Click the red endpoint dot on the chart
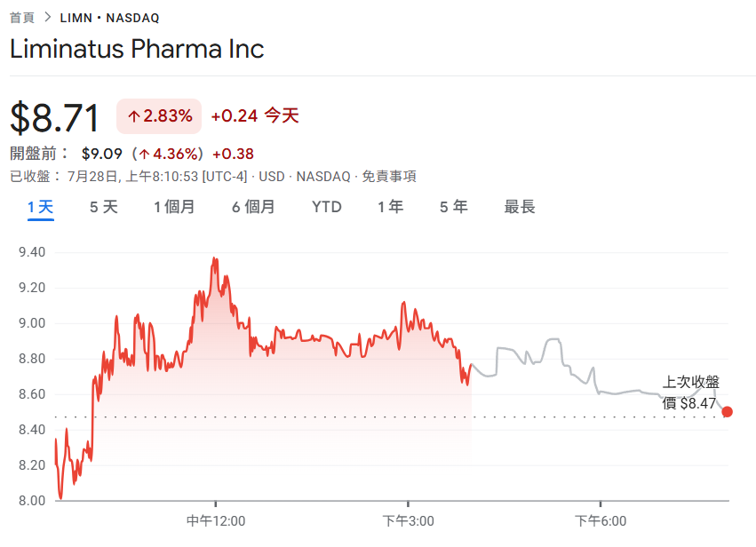This screenshot has height=547, width=756. [728, 411]
